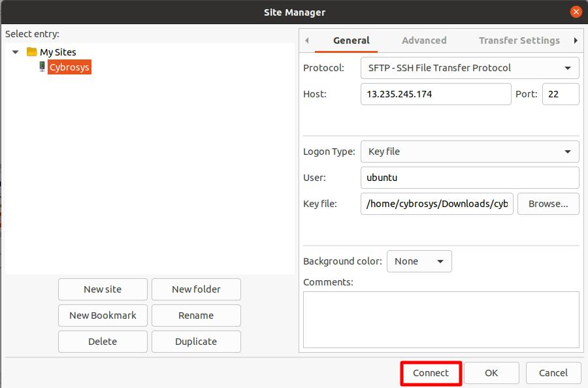Click inside the Host field
Image resolution: width=588 pixels, height=388 pixels.
[x=436, y=93]
